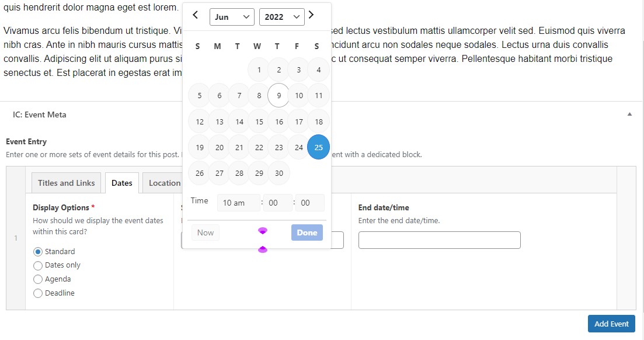The width and height of the screenshot is (644, 340).
Task: Switch to the Titles and Links tab
Action: click(65, 183)
